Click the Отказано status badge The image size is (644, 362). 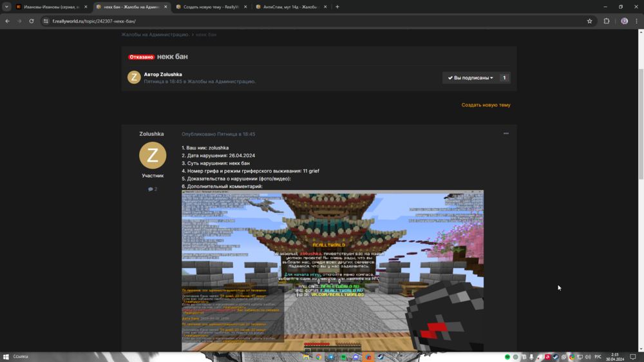pyautogui.click(x=141, y=57)
